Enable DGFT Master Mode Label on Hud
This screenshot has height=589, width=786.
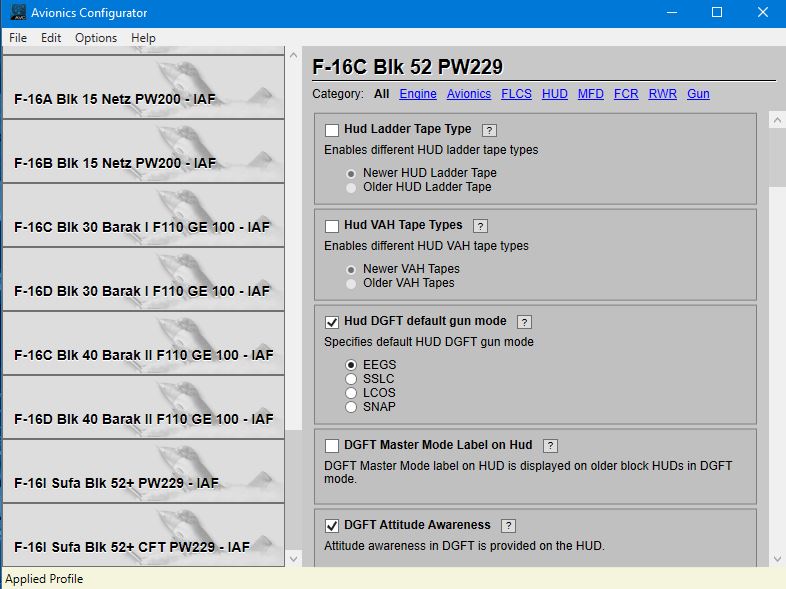point(331,446)
